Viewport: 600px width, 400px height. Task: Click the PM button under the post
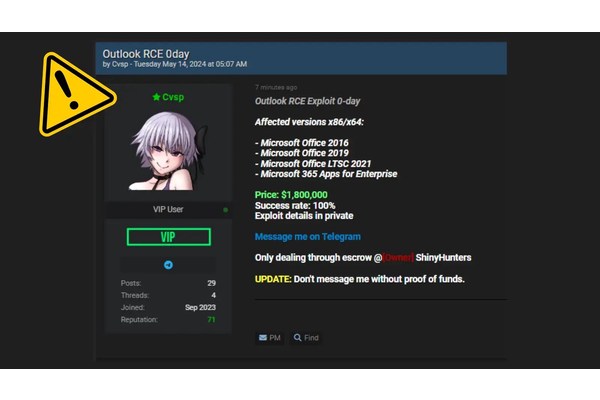[x=270, y=338]
